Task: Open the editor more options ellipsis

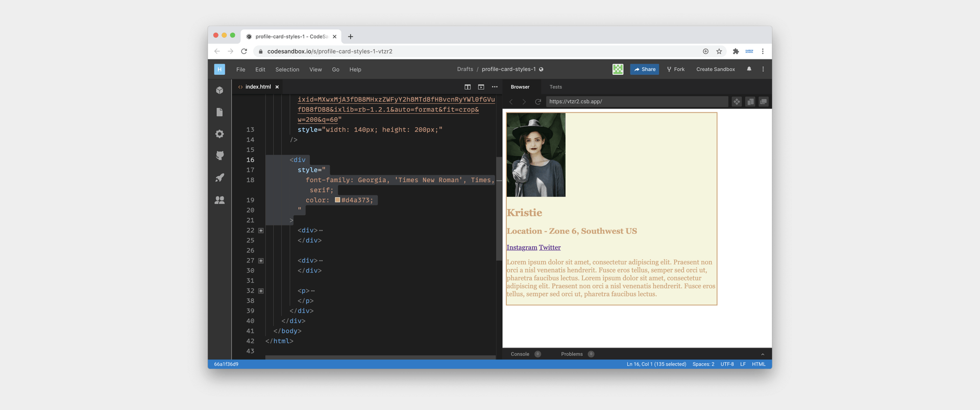Action: pos(495,87)
